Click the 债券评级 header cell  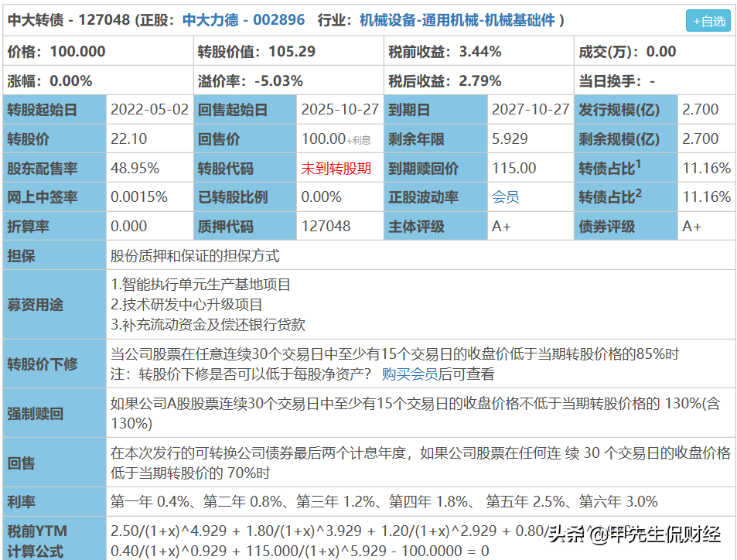(626, 226)
